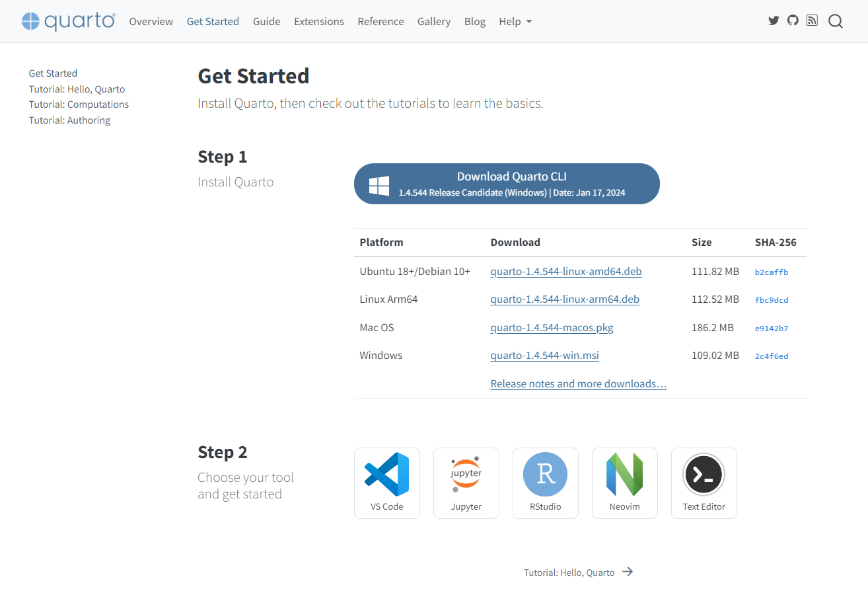Click the 109.02 MB size cell
Viewport: 868px width, 591px height.
715,355
